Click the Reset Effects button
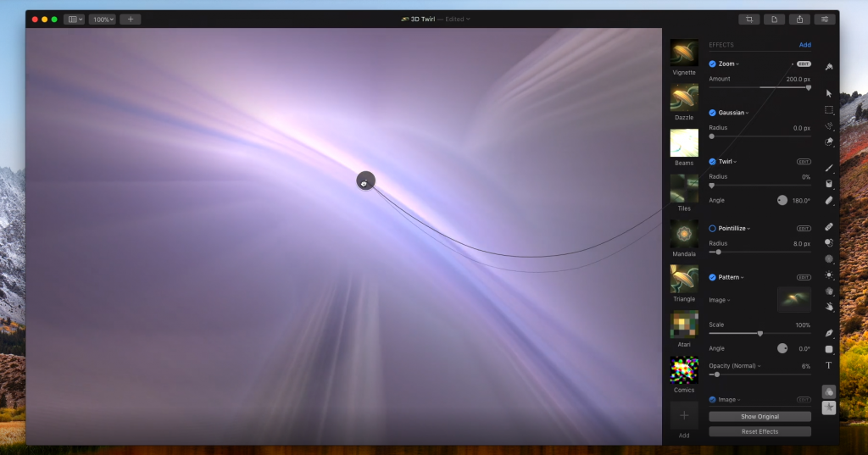The height and width of the screenshot is (455, 868). 759,431
